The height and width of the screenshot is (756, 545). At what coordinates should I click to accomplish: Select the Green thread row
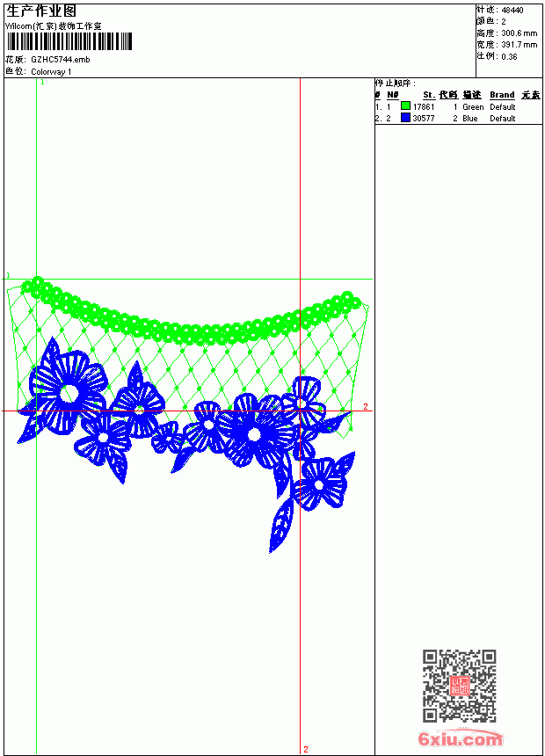point(458,106)
